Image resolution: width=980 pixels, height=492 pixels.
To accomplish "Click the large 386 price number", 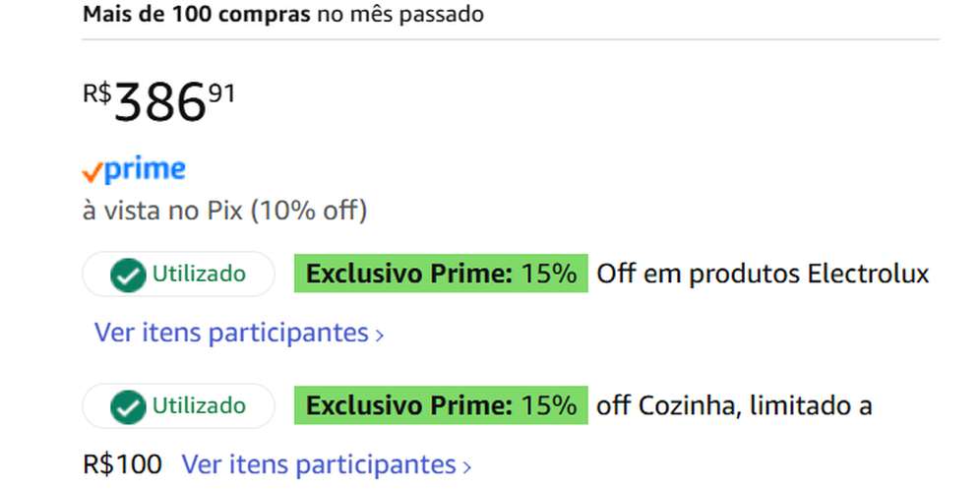I will click(159, 102).
